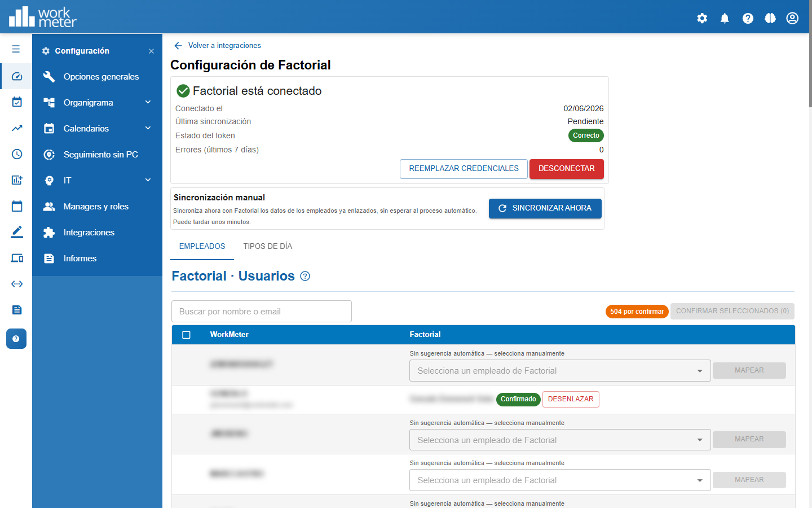Click MAPEAR button in first row
This screenshot has width=812, height=508.
(x=749, y=370)
